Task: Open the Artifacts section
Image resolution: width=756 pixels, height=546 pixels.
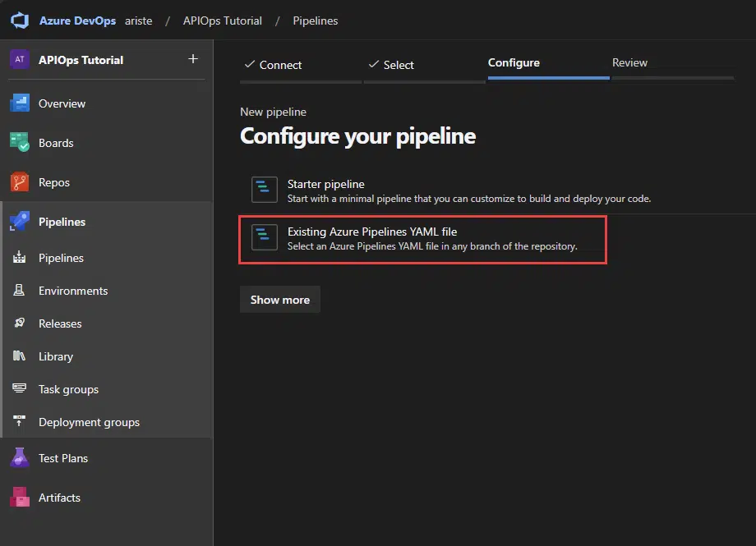Action: [59, 498]
